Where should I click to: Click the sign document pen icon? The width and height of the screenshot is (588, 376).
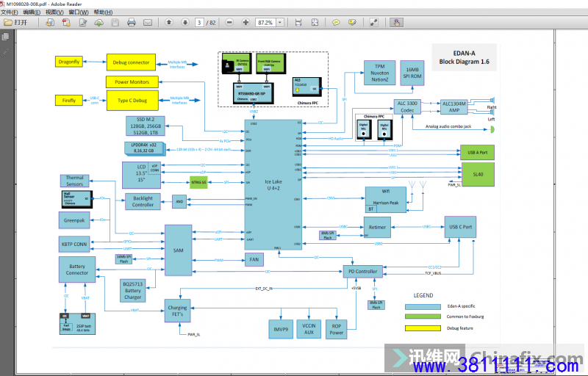click(x=82, y=23)
